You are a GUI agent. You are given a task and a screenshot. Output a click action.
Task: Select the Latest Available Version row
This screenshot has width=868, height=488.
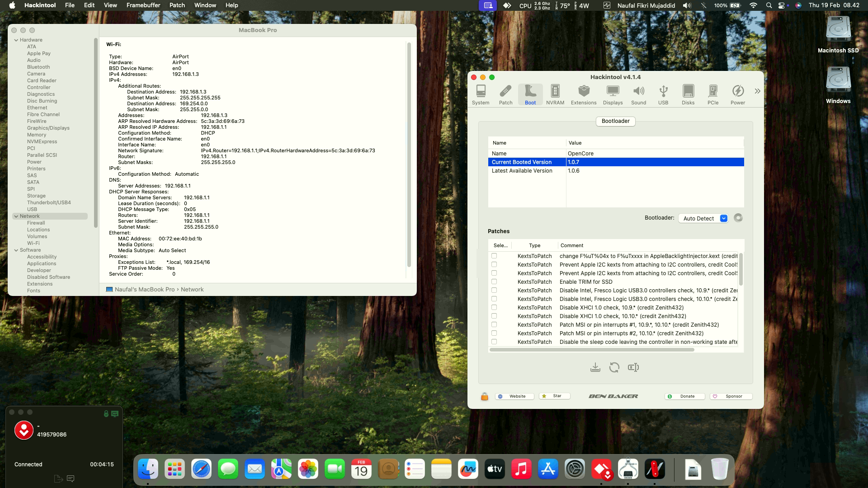616,171
